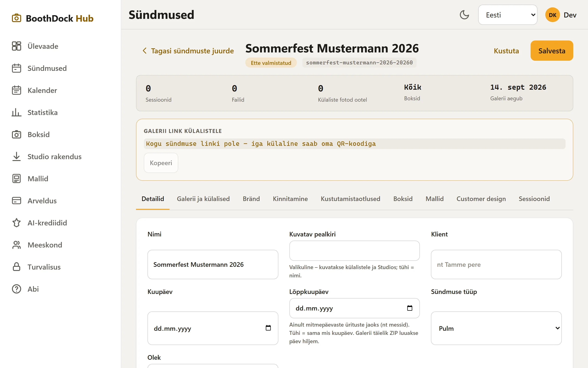
Task: Switch to the Detailid tab
Action: pyautogui.click(x=153, y=199)
